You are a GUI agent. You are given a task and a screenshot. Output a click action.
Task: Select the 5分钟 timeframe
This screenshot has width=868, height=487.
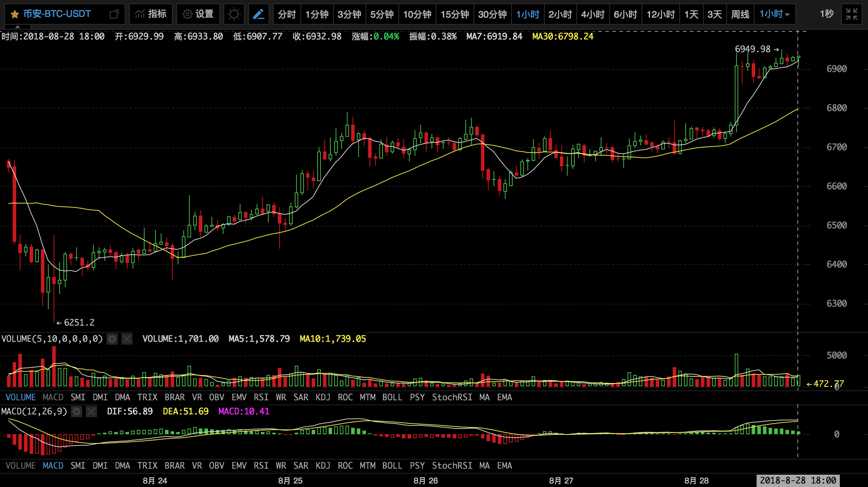point(382,14)
